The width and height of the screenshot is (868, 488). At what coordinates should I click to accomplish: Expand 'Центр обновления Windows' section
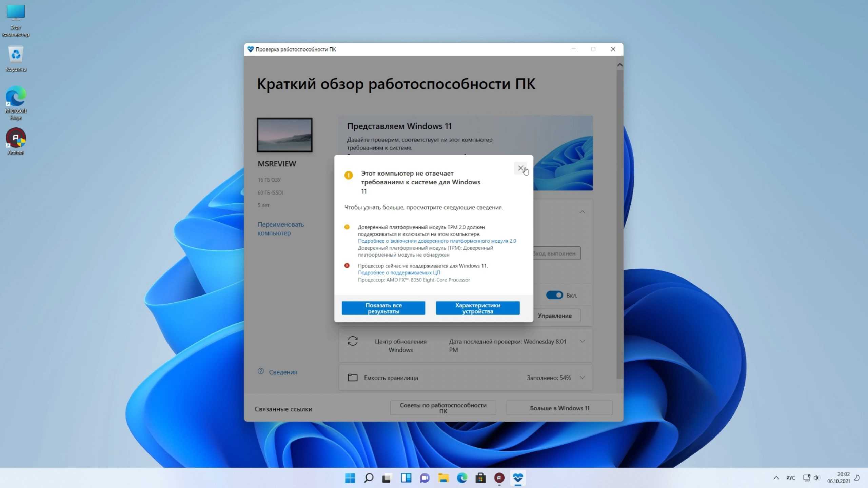[x=582, y=341]
